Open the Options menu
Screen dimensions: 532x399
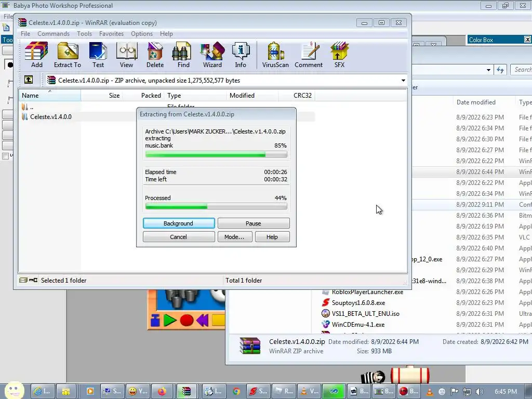(142, 34)
